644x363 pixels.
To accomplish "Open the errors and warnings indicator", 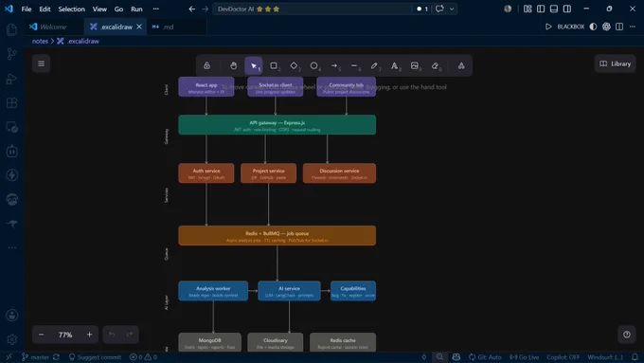I will [143, 357].
